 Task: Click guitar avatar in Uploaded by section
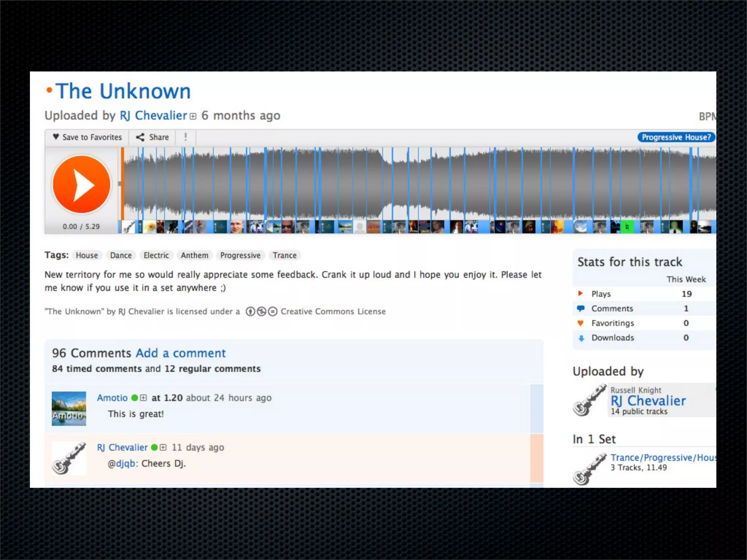pos(589,400)
